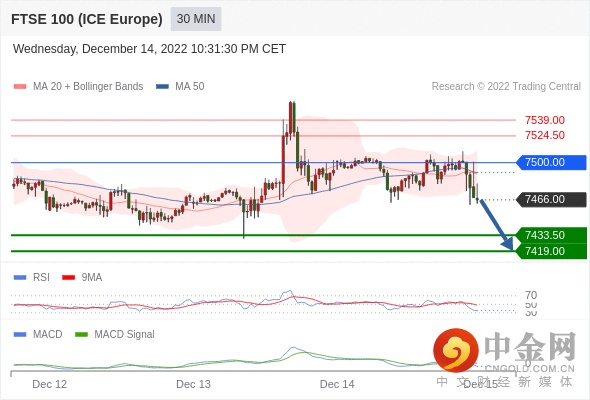This screenshot has width=590, height=400.
Task: Click the green MACD Signal legend swatch
Action: [x=81, y=334]
